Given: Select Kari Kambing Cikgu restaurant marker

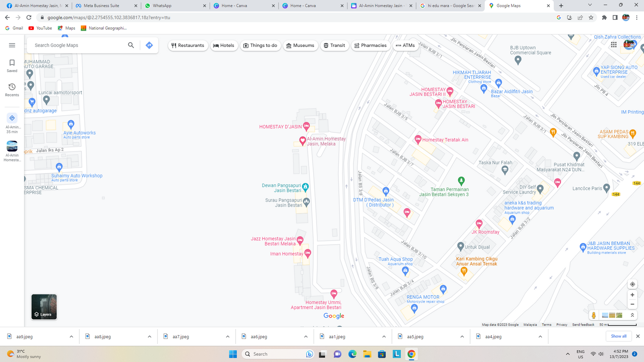Looking at the screenshot, I should [464, 271].
